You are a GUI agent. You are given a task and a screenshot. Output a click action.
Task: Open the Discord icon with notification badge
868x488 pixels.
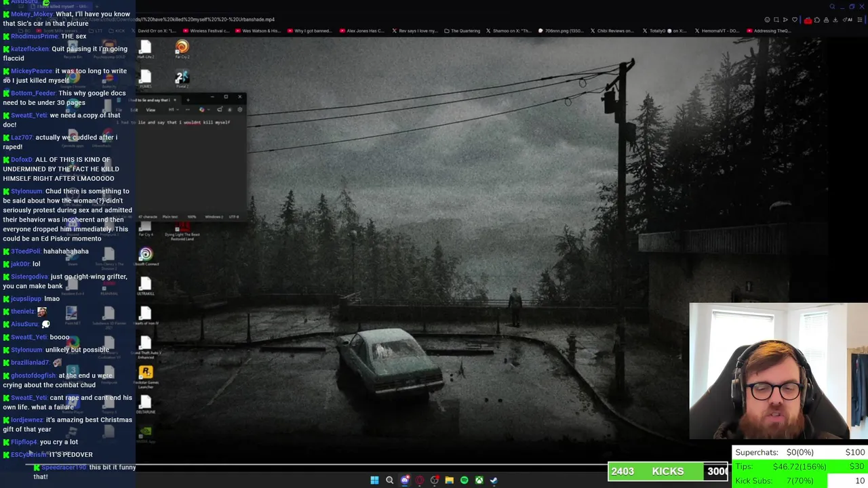point(405,480)
